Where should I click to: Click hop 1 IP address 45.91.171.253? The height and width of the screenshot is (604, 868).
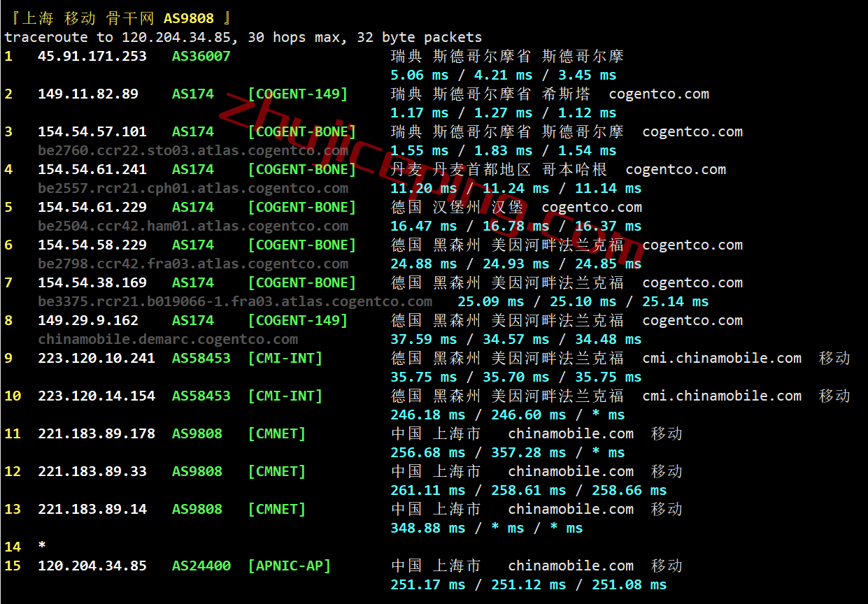click(92, 56)
